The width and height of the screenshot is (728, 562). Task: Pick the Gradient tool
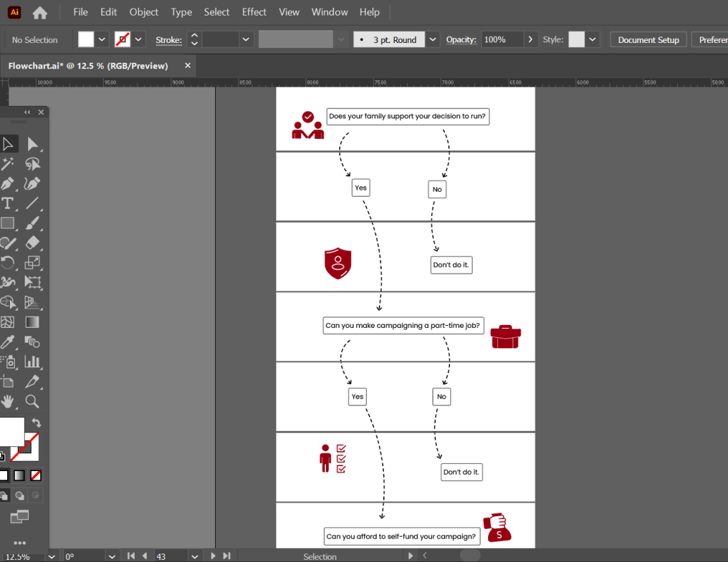coord(32,322)
